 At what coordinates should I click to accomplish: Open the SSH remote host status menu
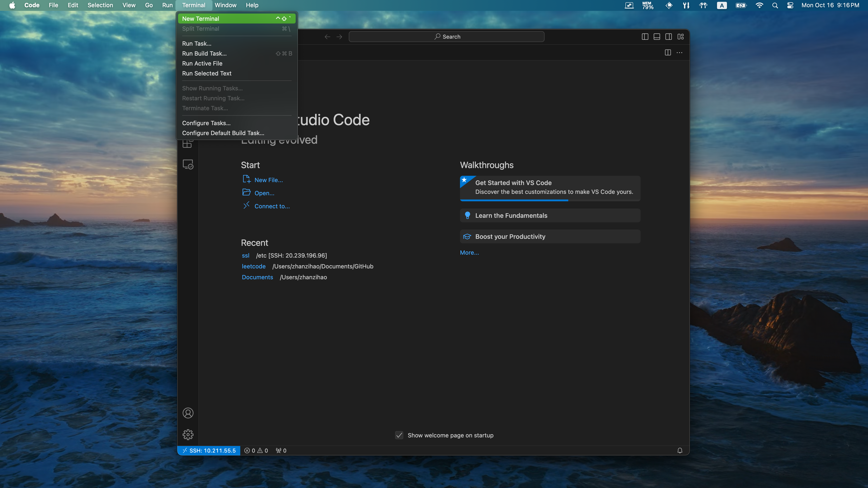coord(209,451)
